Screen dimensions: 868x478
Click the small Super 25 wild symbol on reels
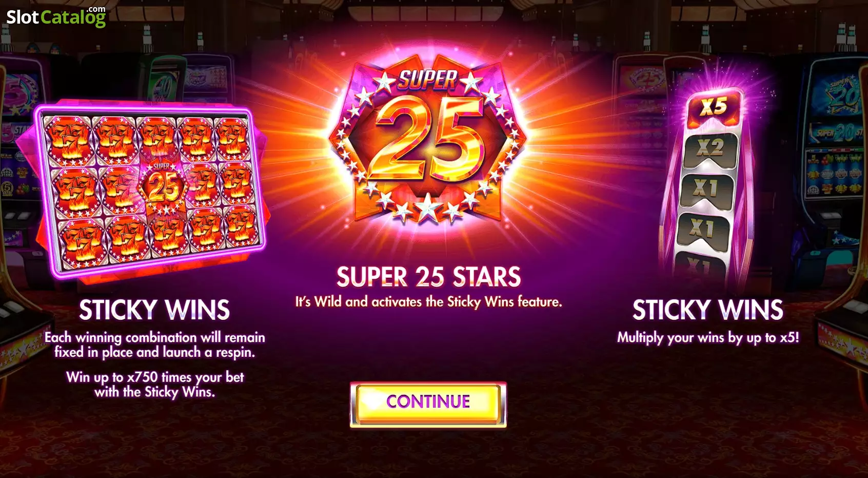pyautogui.click(x=164, y=186)
